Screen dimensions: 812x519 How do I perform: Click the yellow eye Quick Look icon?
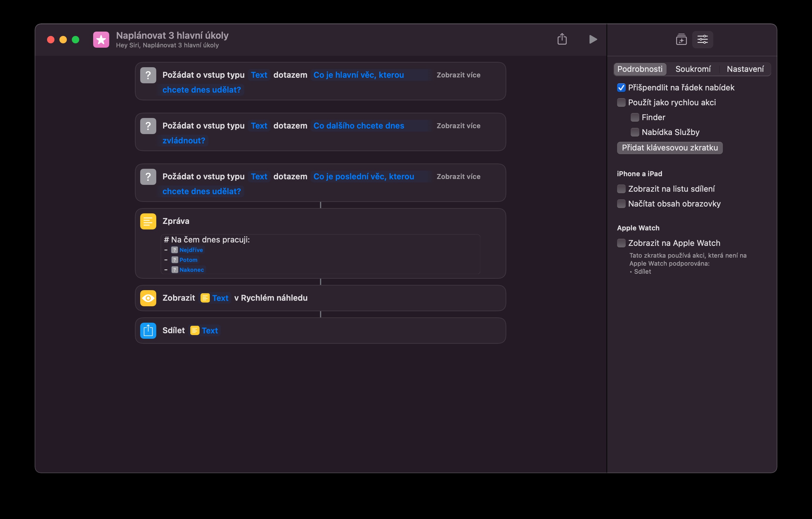click(148, 298)
